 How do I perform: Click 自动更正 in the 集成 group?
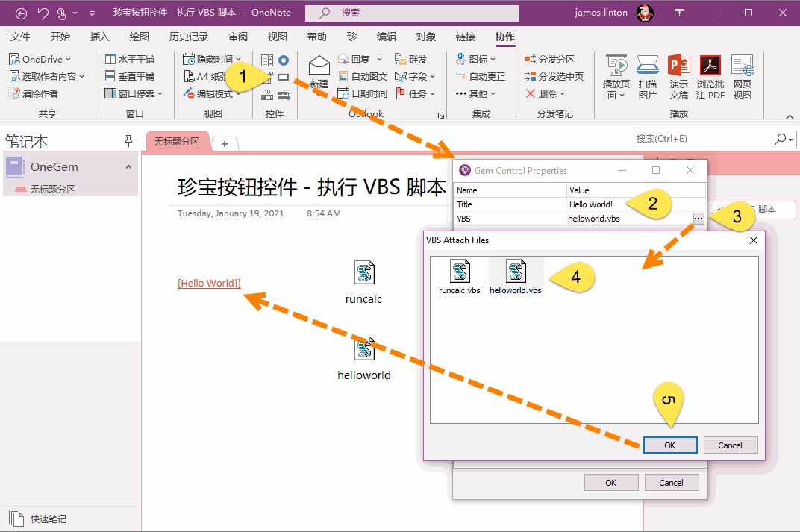(x=481, y=77)
